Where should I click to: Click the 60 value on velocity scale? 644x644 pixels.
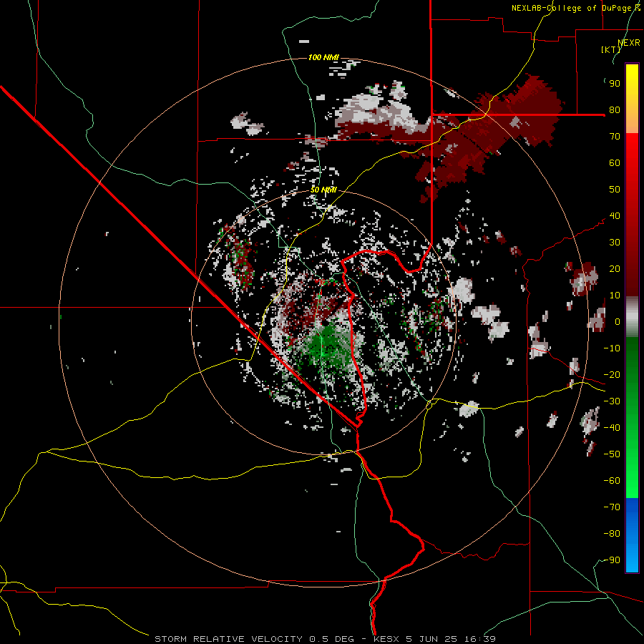click(615, 163)
